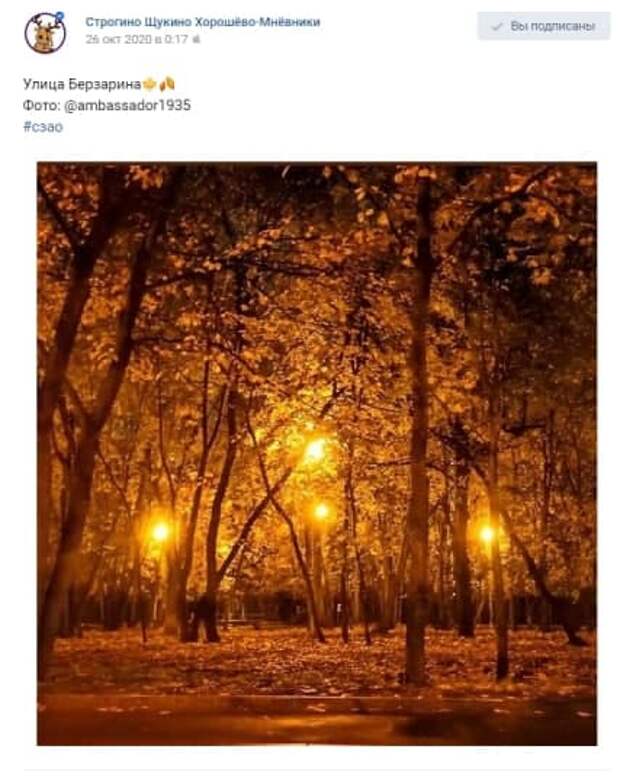Viewport: 620px width, 778px height.
Task: Open the deer avatar of the community
Action: [x=45, y=32]
